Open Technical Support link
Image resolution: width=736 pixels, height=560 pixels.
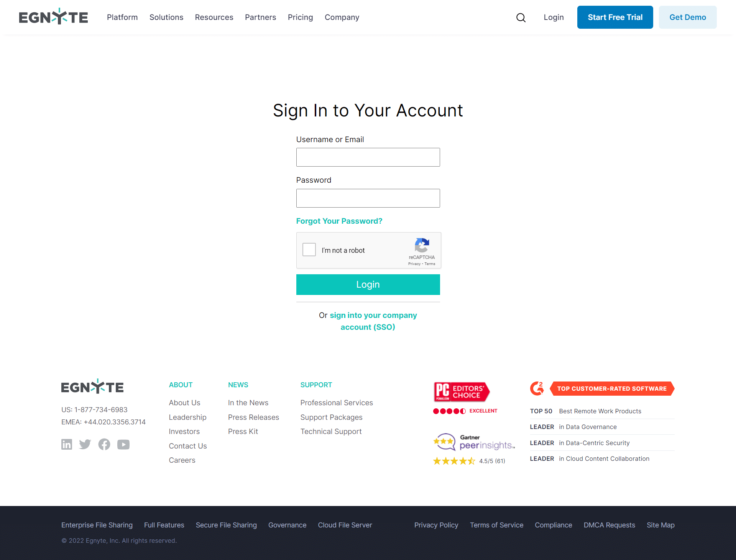pos(331,431)
